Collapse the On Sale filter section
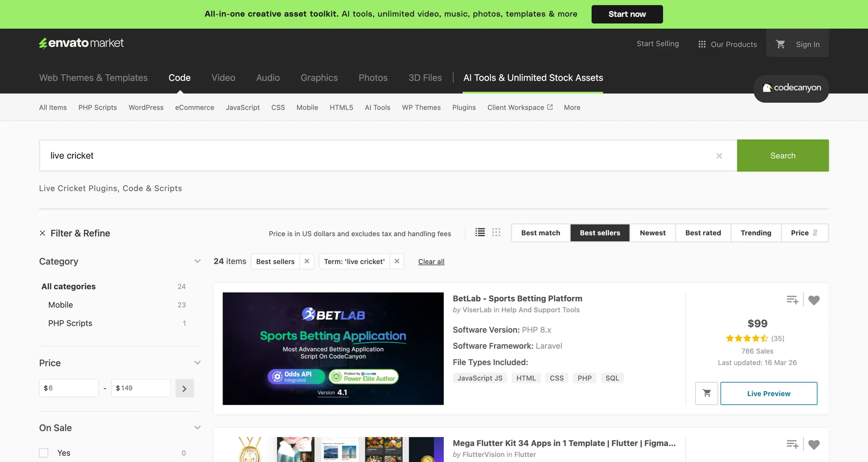Screen dimensions: 868x462 click(x=197, y=428)
